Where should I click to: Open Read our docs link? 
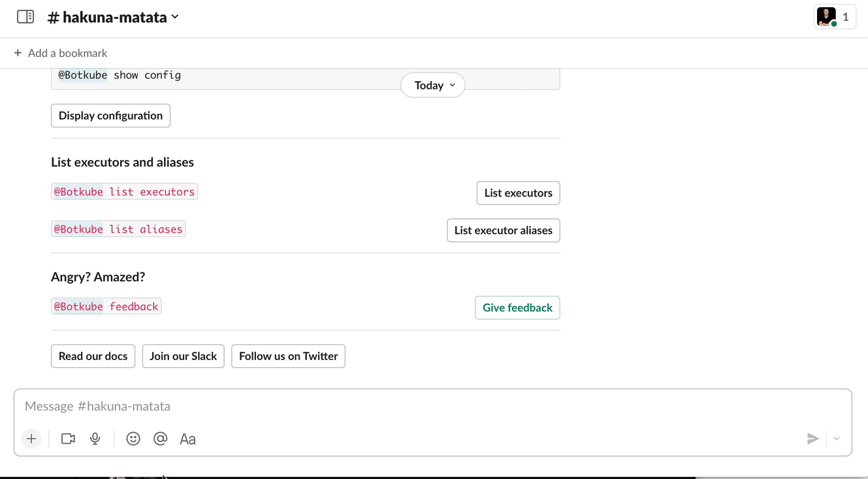coord(93,356)
